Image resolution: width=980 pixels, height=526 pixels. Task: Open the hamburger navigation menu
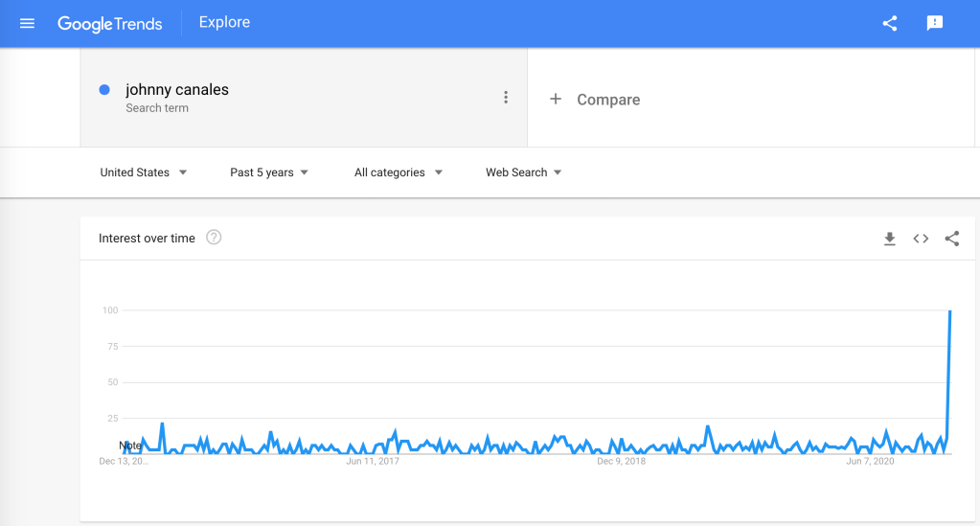click(27, 23)
